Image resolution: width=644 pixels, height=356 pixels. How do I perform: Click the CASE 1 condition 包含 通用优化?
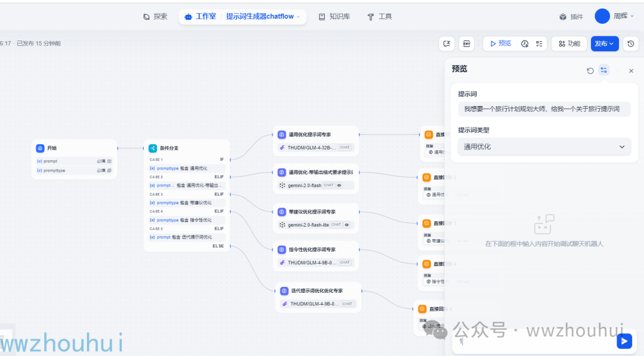tap(187, 168)
